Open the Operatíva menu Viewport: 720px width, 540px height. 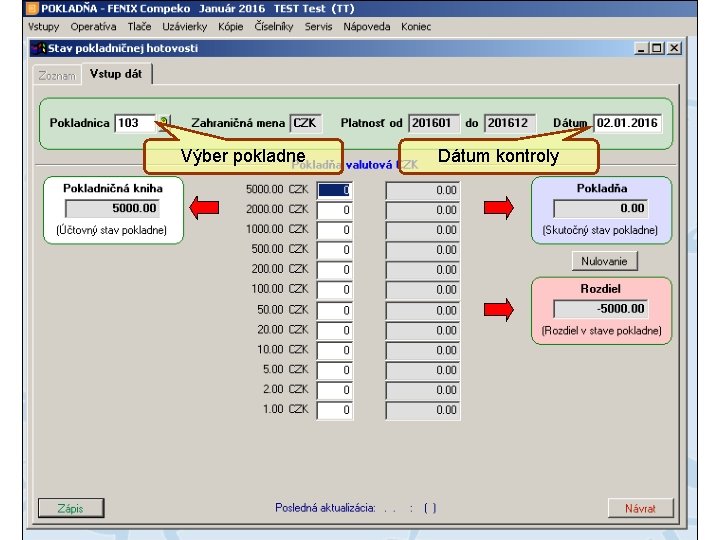pos(93,27)
